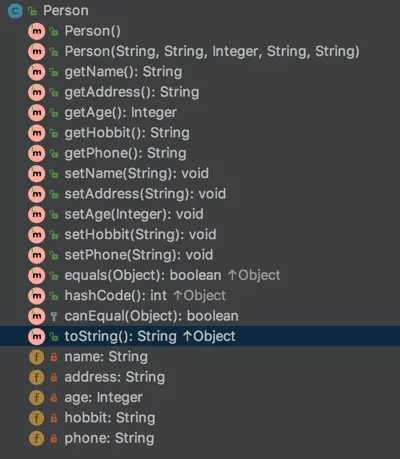Click the method icon next to hashCode()
This screenshot has height=459, width=400.
(x=37, y=296)
